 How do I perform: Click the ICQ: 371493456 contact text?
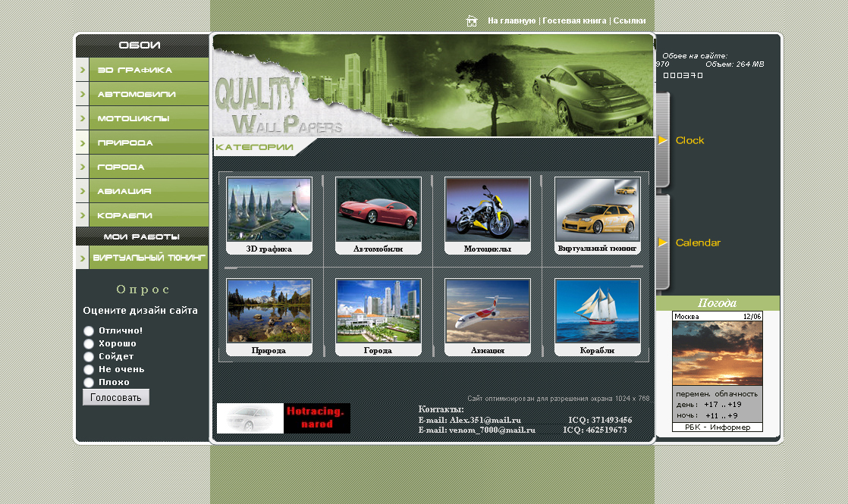pyautogui.click(x=600, y=420)
